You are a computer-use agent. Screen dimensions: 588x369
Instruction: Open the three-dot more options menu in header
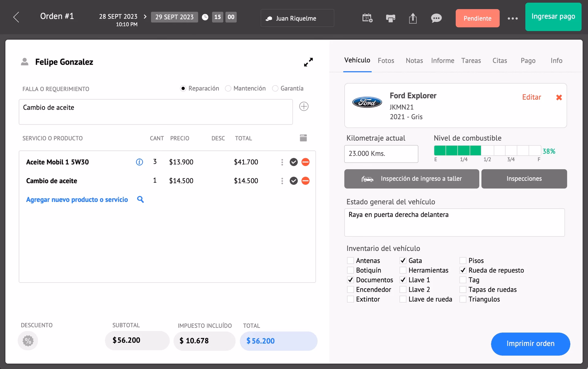513,18
